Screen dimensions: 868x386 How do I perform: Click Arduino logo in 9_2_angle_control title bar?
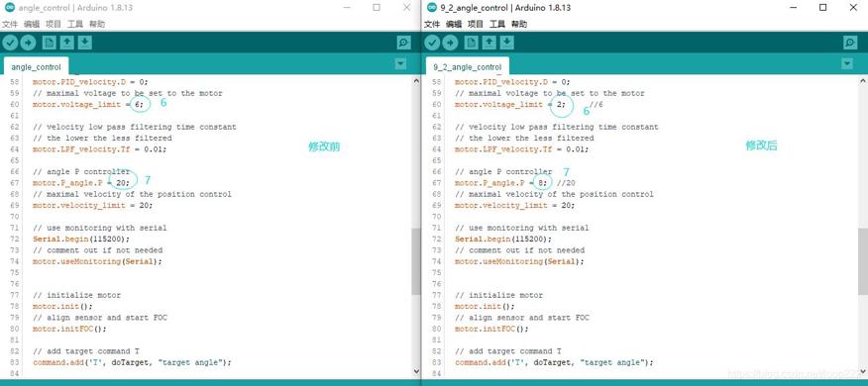point(432,7)
